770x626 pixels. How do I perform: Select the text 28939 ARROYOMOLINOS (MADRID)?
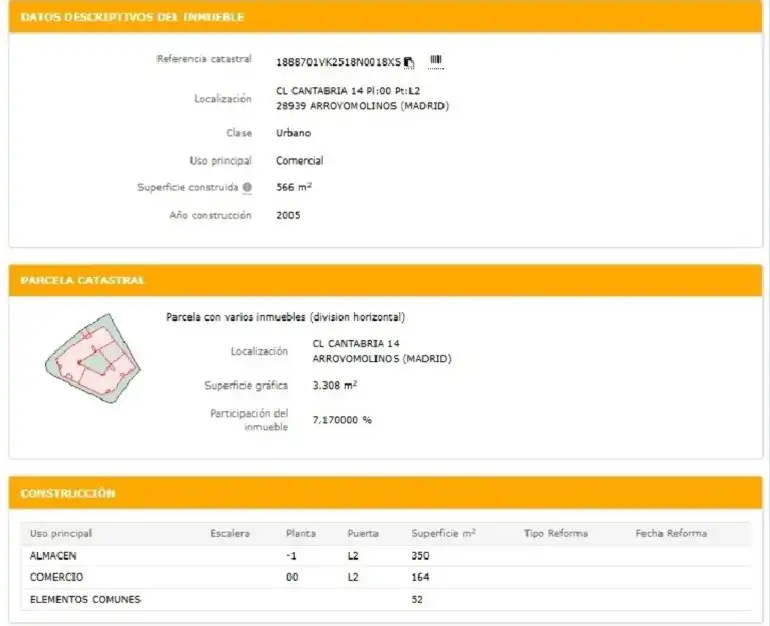(x=362, y=106)
